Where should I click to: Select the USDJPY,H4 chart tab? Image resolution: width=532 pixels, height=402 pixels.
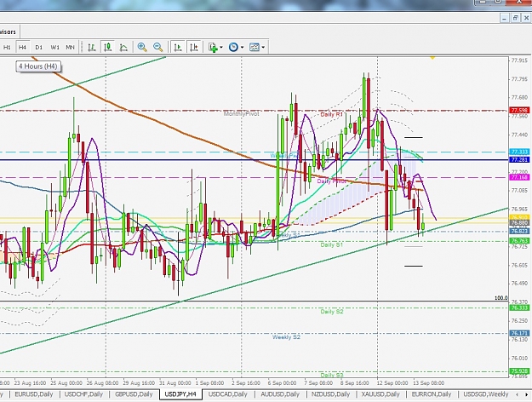[x=180, y=394]
